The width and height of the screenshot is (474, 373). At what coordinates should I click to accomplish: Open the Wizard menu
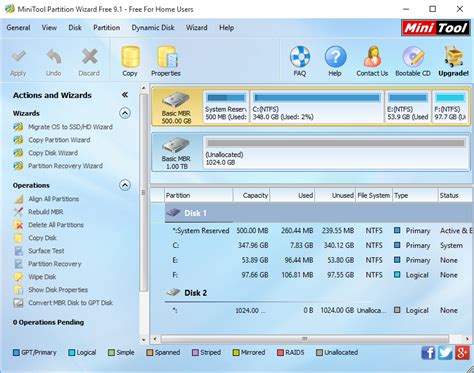coord(197,28)
